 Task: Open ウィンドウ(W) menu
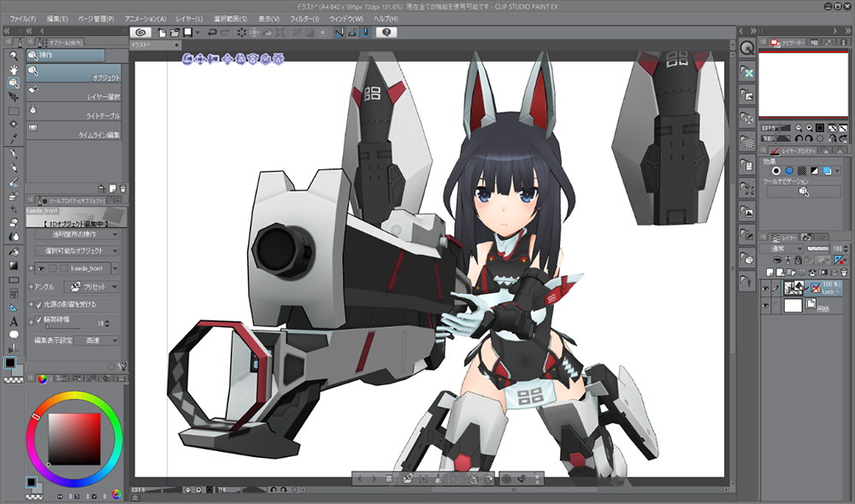(345, 19)
